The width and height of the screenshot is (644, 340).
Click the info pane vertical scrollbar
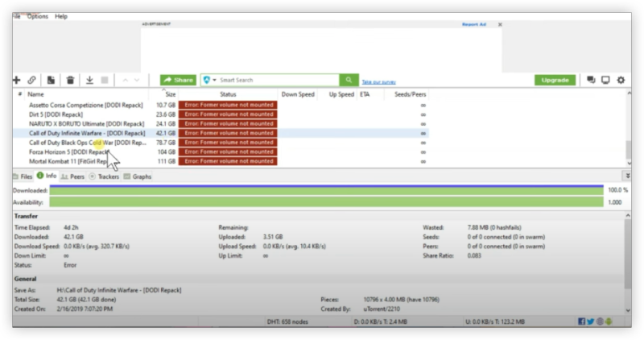[628, 254]
